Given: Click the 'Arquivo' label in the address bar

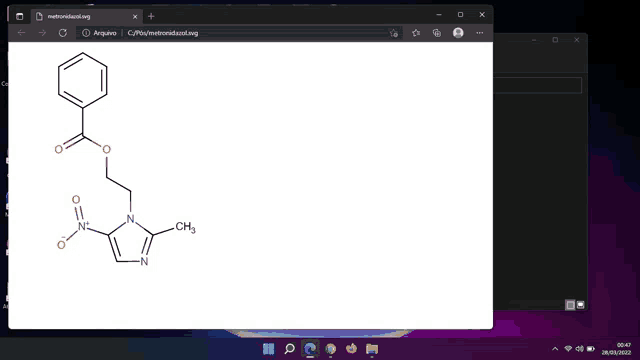Looking at the screenshot, I should [x=105, y=33].
